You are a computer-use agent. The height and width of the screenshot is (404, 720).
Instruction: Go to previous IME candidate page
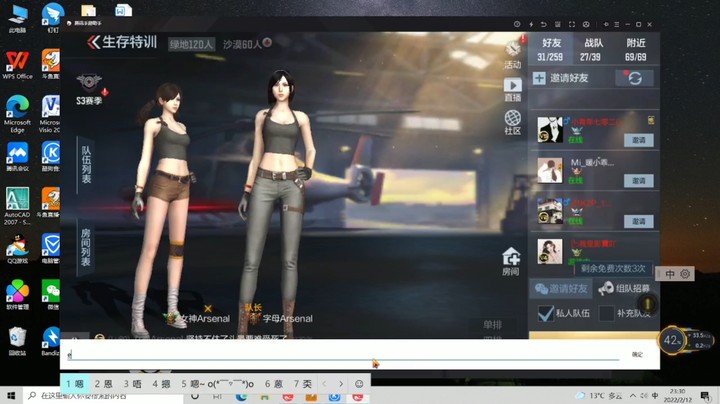coord(324,384)
